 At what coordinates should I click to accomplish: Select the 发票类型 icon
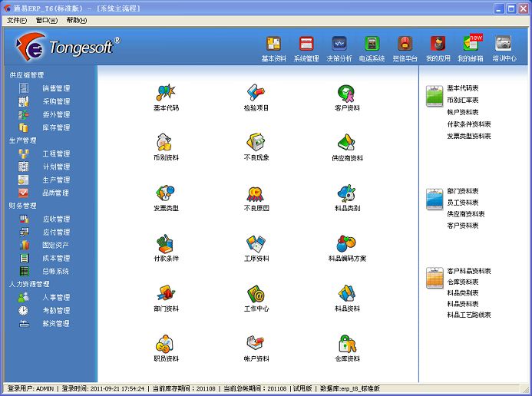pos(166,193)
